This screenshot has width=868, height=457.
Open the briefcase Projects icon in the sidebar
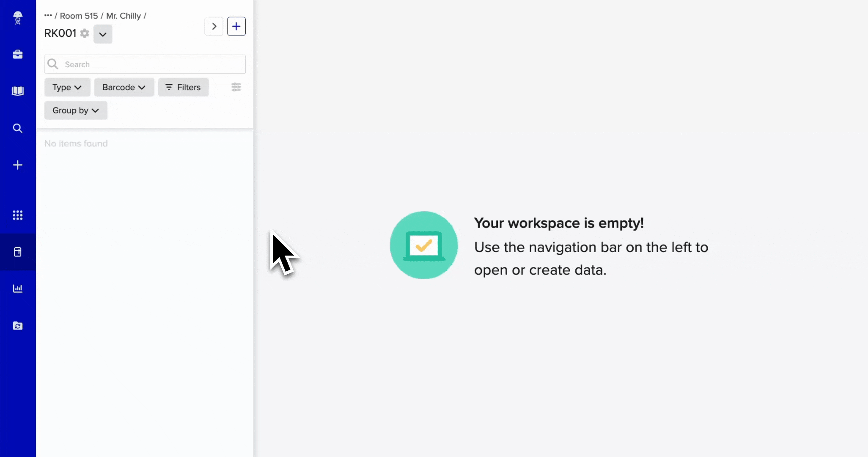tap(18, 55)
